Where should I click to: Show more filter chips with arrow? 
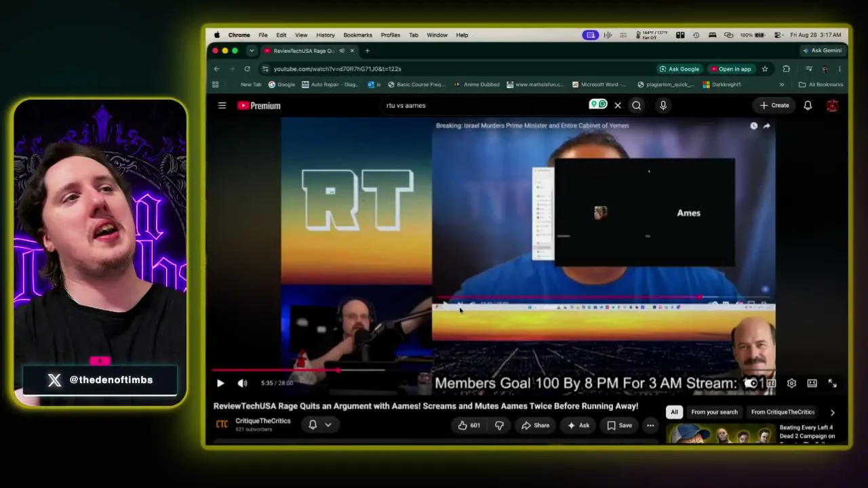click(832, 412)
